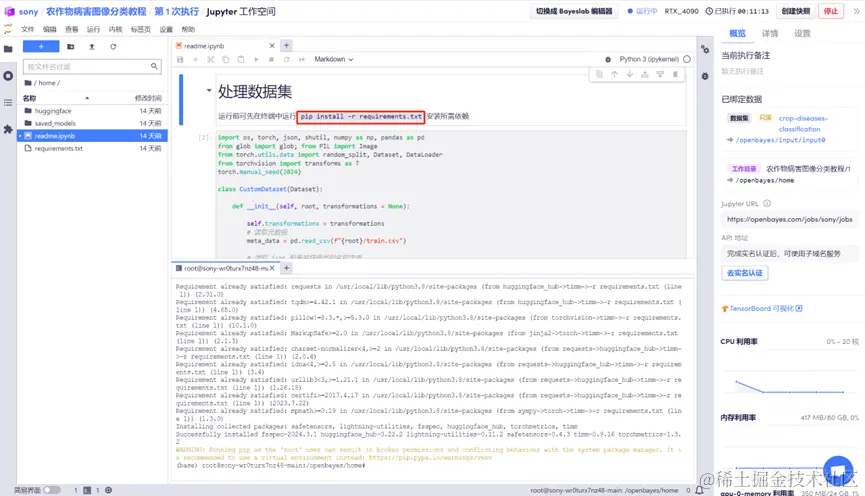Viewport: 865px width, 496px height.
Task: Click the notification bell in the status bar
Action: 699,490
